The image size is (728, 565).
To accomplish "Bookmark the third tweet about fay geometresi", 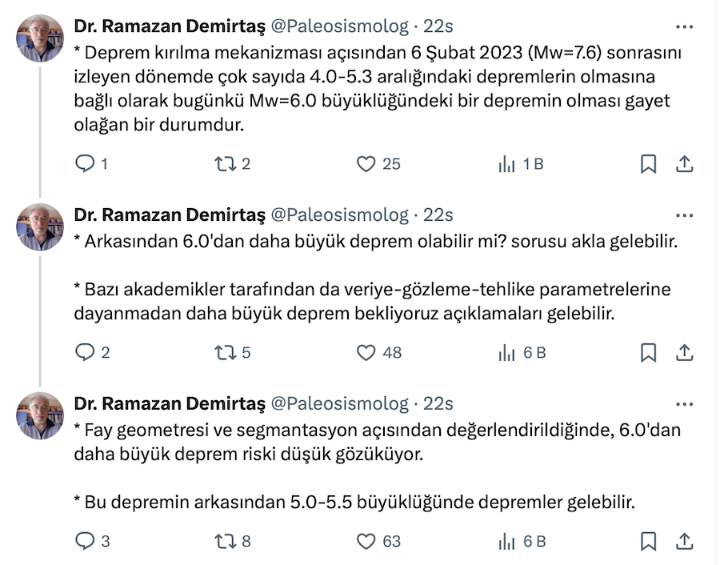I will [649, 542].
